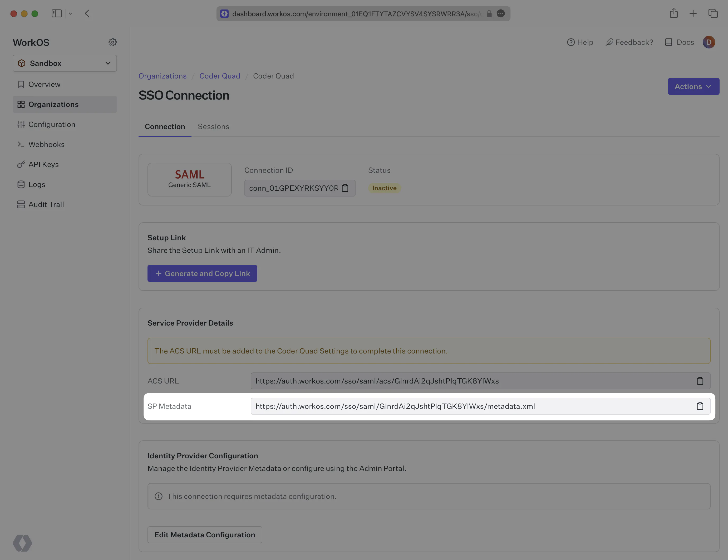Go to Configuration in the sidebar

point(65,124)
